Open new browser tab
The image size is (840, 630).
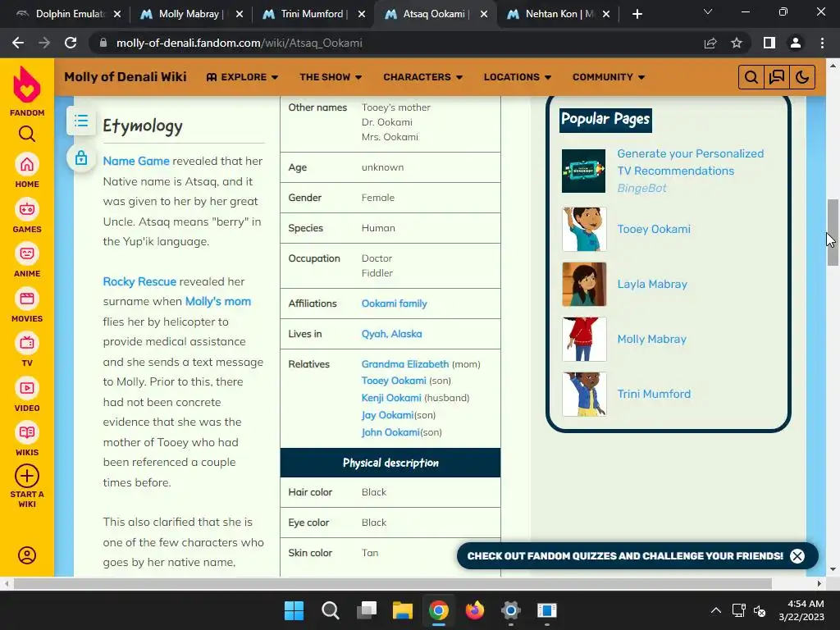click(x=637, y=14)
